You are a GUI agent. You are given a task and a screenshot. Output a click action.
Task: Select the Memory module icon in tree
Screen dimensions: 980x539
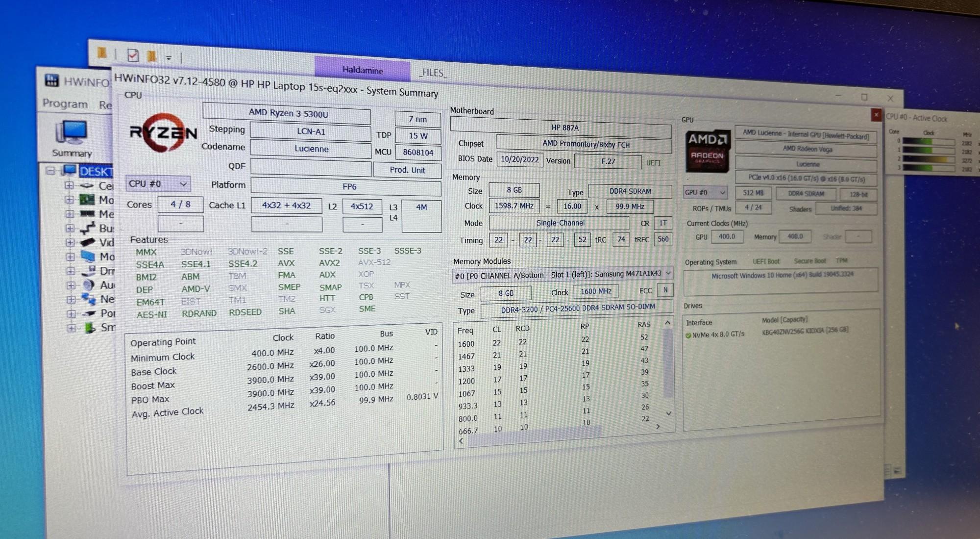[x=88, y=213]
